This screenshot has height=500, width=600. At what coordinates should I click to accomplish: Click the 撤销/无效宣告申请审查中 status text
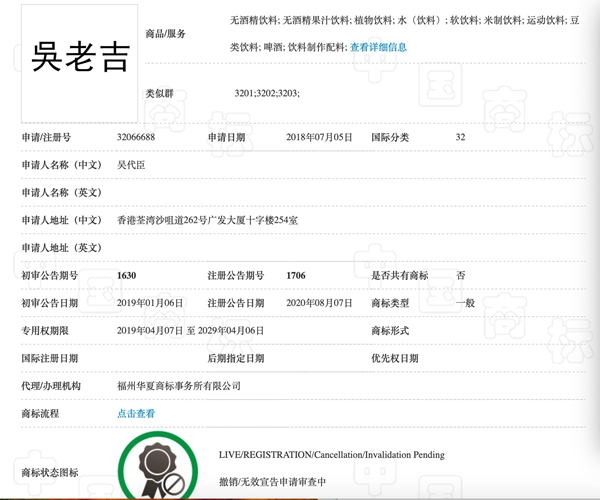tap(272, 482)
